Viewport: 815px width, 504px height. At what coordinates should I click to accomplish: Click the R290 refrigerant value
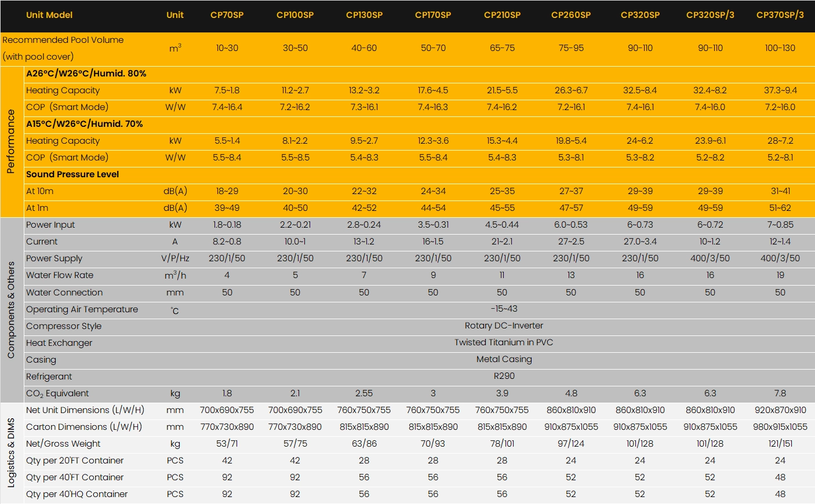(x=504, y=376)
